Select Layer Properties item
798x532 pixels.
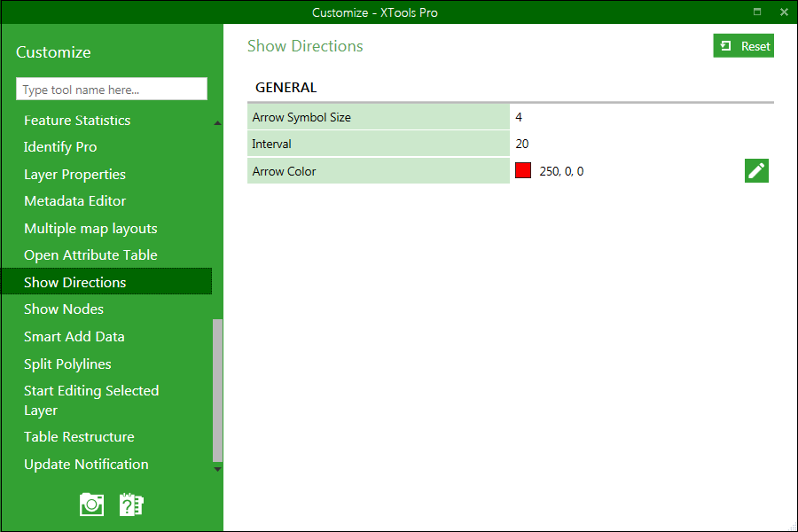(x=74, y=174)
